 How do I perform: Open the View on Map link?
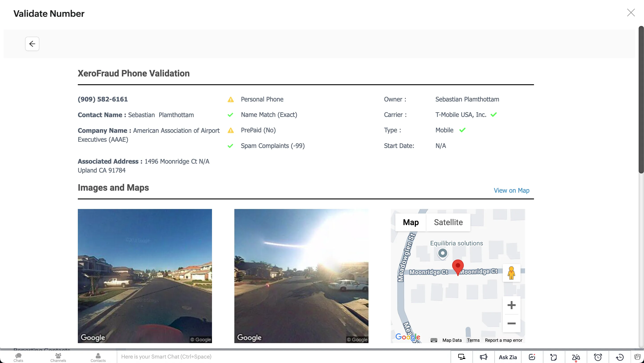coord(511,190)
